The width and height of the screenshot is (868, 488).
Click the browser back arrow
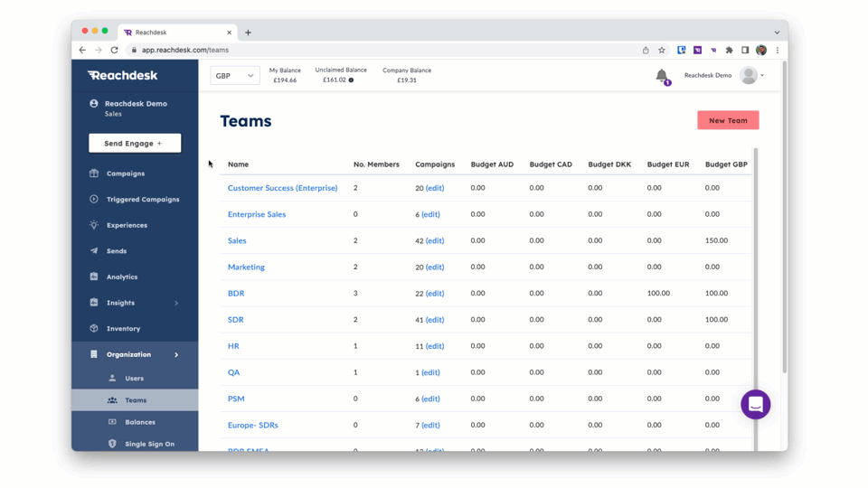(x=82, y=50)
